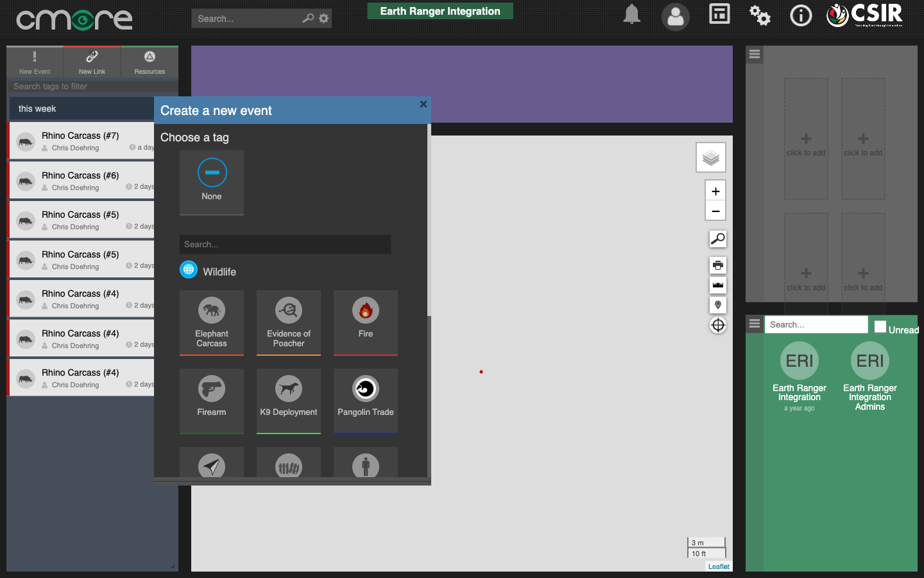
Task: Select the person tag icon
Action: (x=366, y=465)
